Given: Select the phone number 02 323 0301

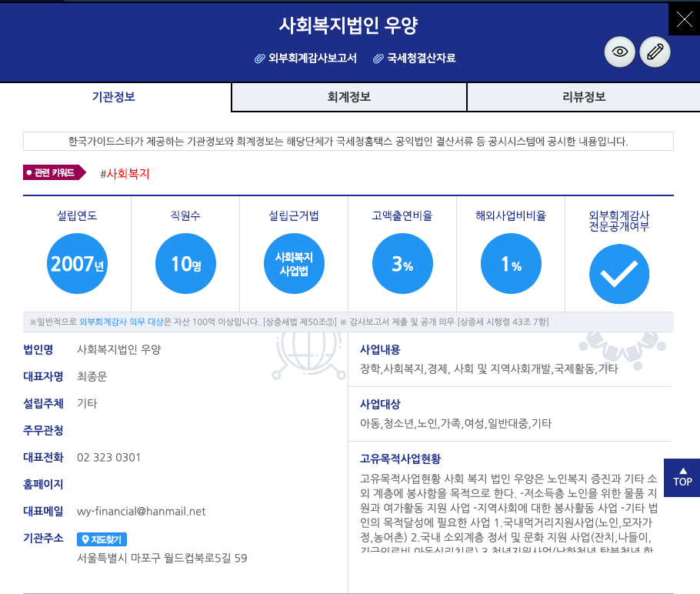Looking at the screenshot, I should 109,458.
